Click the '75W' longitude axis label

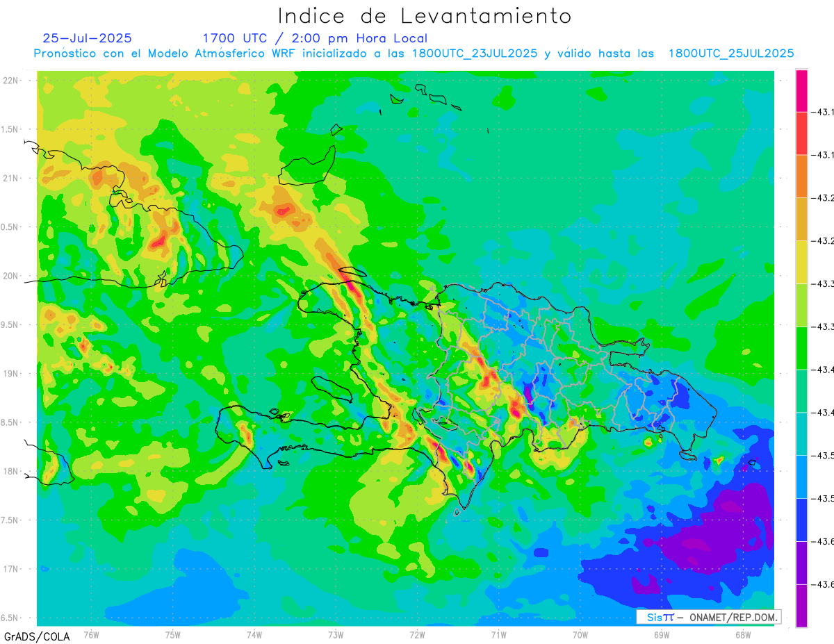pos(173,634)
